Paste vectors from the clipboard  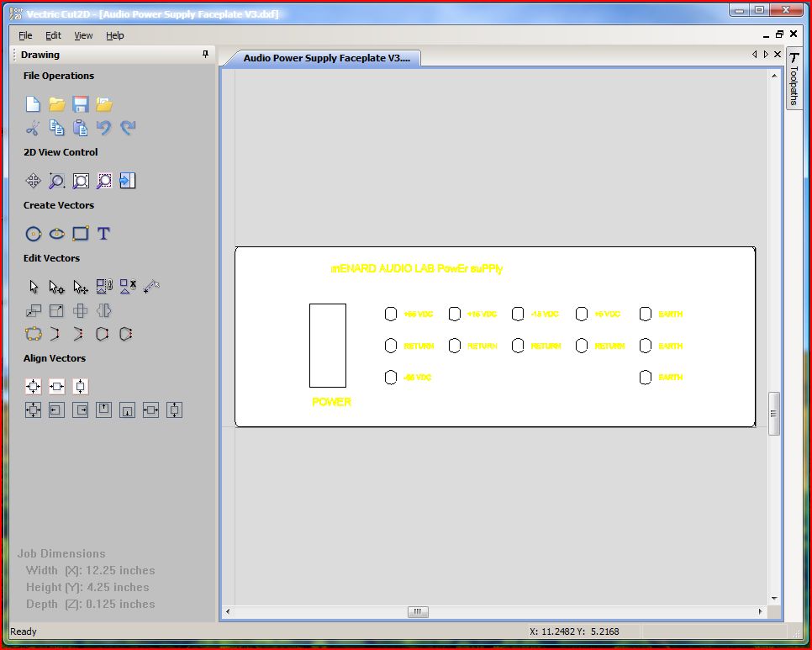80,128
